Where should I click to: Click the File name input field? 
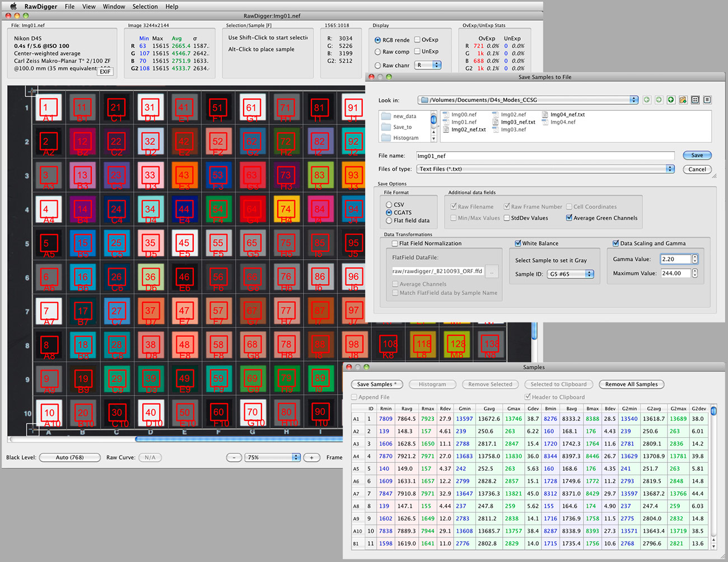pos(545,156)
